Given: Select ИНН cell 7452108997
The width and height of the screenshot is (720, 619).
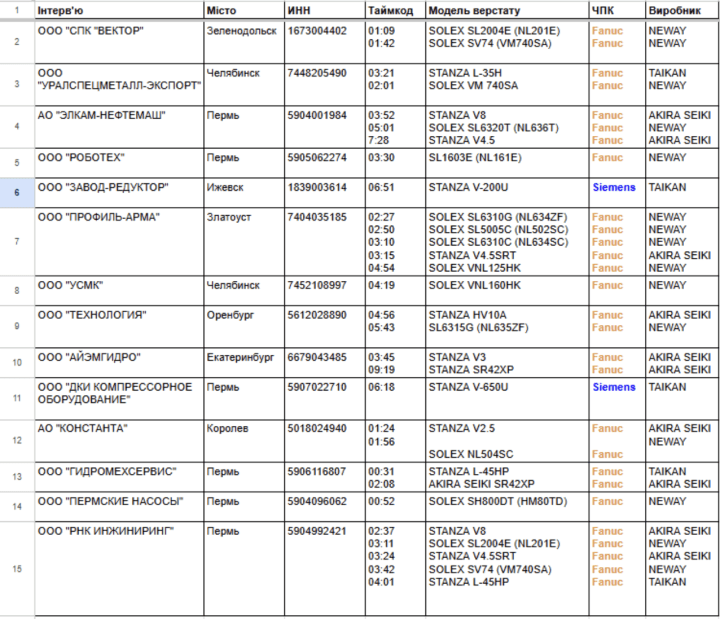Looking at the screenshot, I should click(325, 291).
